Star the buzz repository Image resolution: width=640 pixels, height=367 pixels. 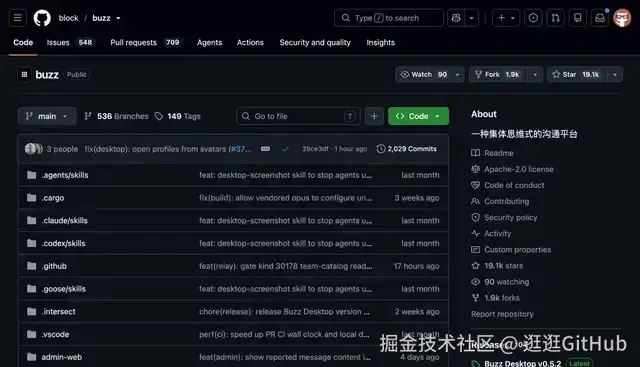(x=577, y=75)
